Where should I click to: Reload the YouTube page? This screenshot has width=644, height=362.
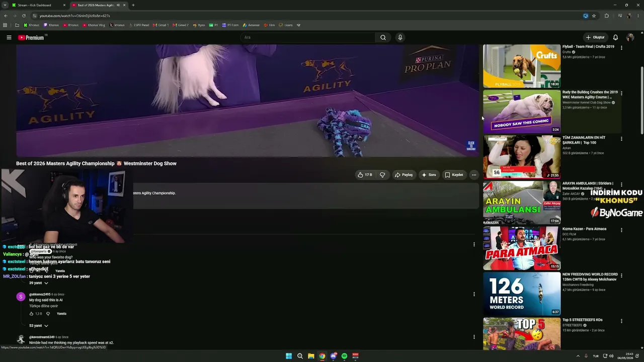click(23, 16)
